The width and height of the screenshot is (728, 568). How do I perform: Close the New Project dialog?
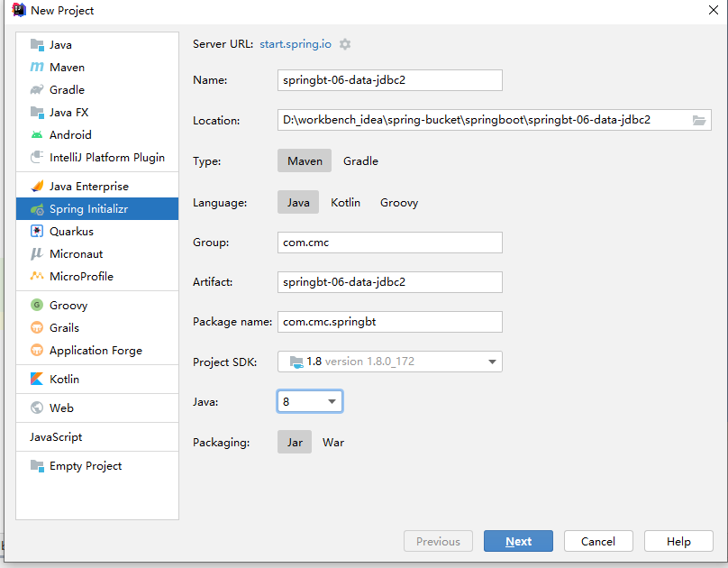pos(714,10)
